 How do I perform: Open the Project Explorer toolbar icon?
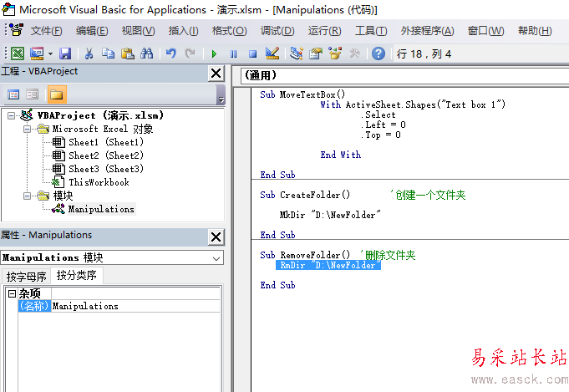[x=297, y=53]
